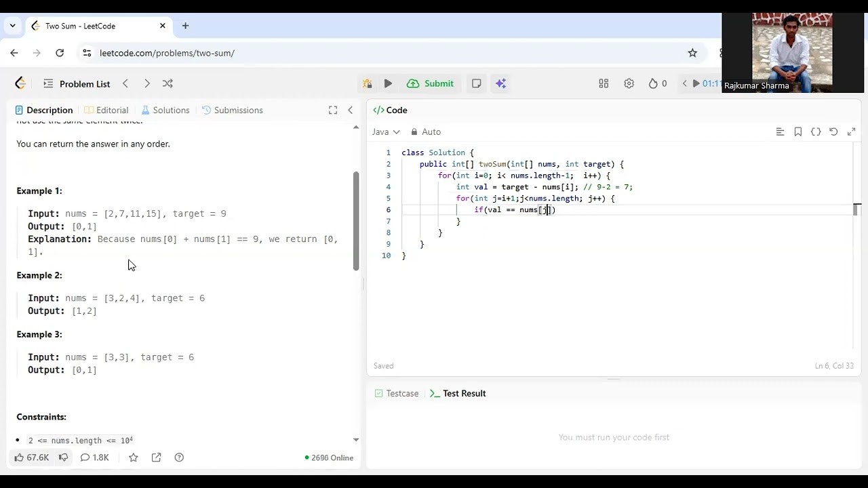The height and width of the screenshot is (488, 868).
Task: Click the online users count
Action: (x=329, y=457)
